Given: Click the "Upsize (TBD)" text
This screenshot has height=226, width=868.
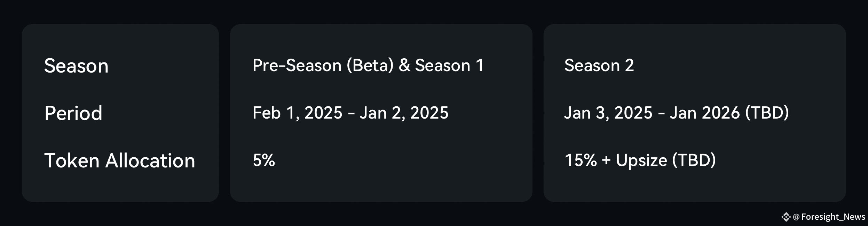Looking at the screenshot, I should pyautogui.click(x=665, y=160).
